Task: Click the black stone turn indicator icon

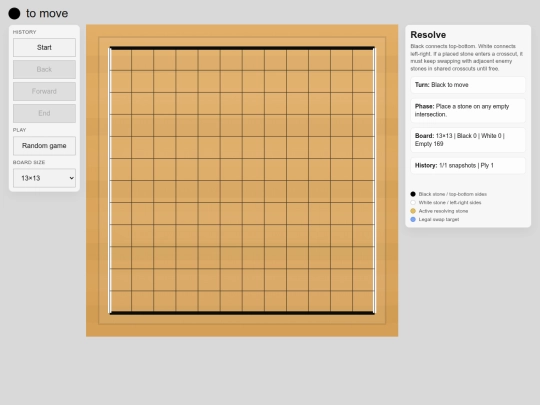Action: point(14,13)
